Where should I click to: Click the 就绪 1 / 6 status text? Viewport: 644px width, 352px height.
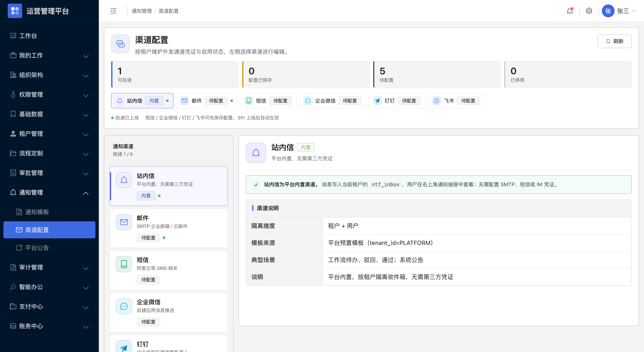[122, 154]
